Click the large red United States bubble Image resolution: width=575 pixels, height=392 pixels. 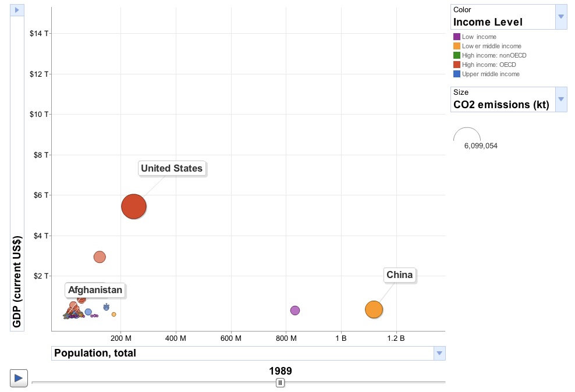[133, 206]
